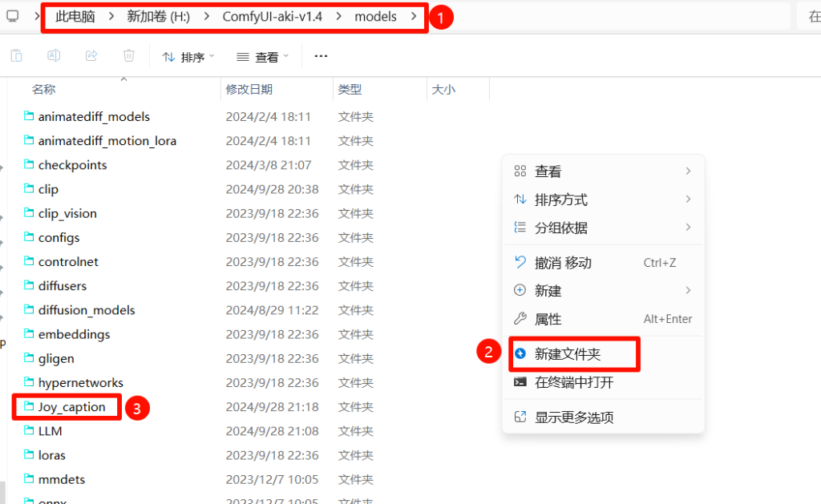Click the Rename icon in the toolbar

point(53,55)
